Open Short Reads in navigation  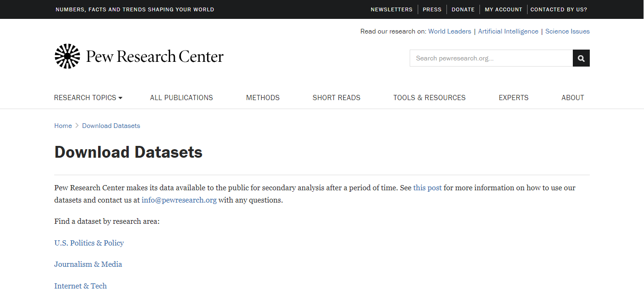(336, 98)
